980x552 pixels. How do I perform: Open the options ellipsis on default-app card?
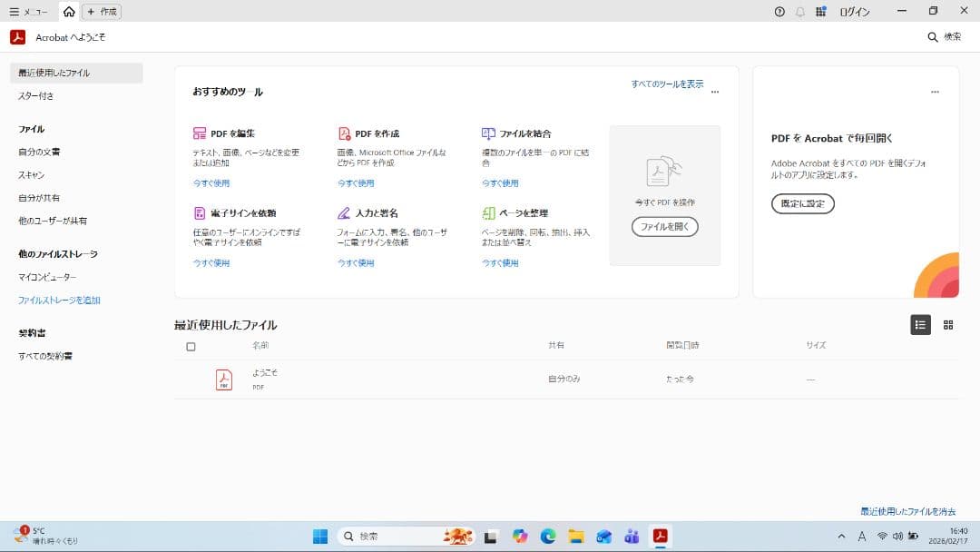click(935, 92)
